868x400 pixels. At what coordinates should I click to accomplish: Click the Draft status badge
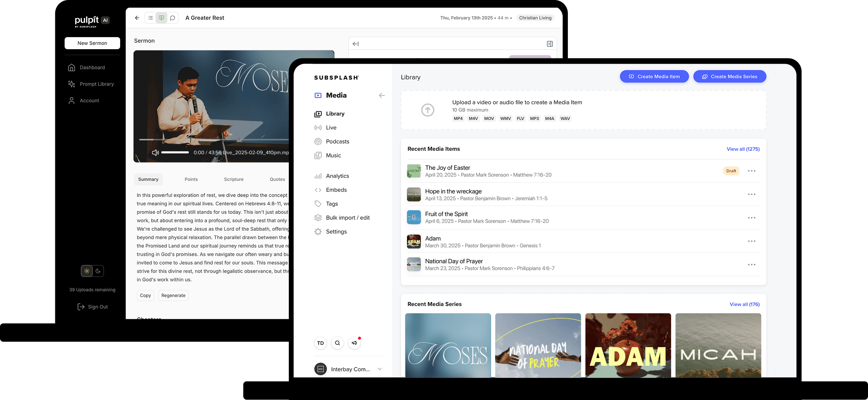tap(731, 171)
